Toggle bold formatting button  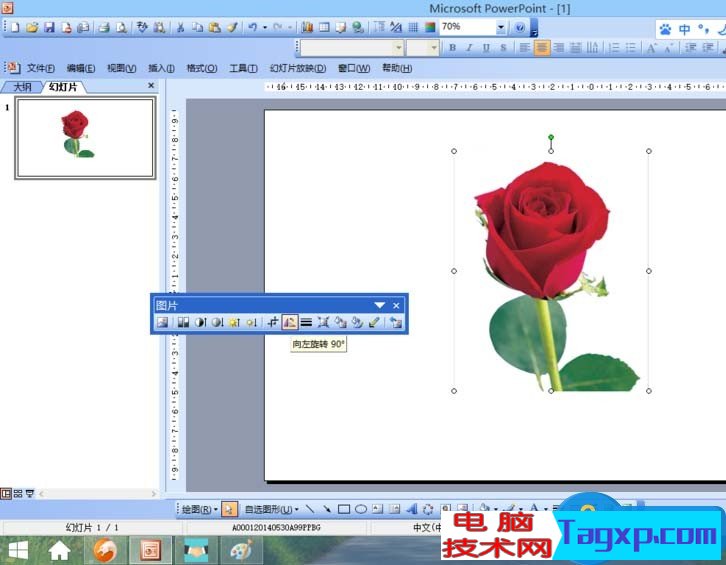[452, 47]
